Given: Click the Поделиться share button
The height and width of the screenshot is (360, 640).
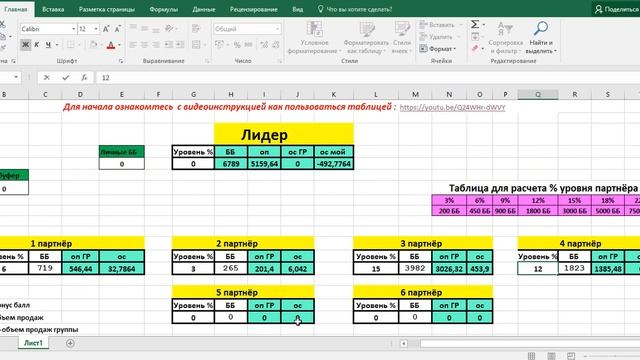Looking at the screenshot, I should click(616, 9).
